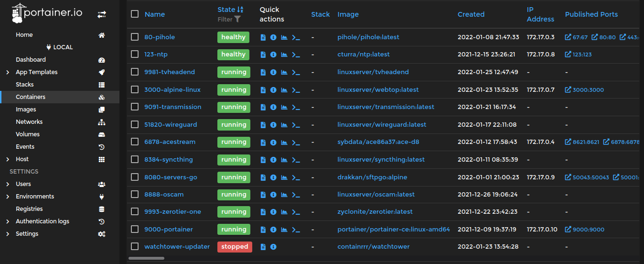The width and height of the screenshot is (644, 264).
Task: Click the Volumes drive icon
Action: coord(101,134)
